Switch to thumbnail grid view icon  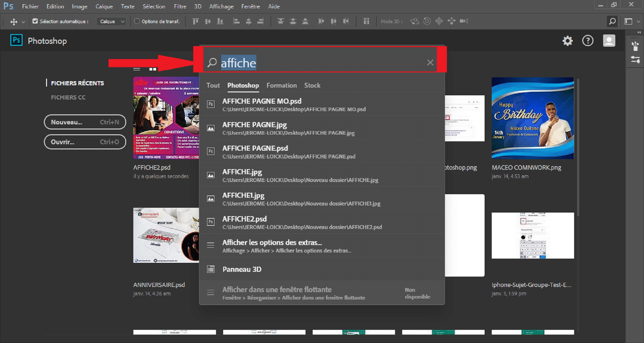tap(153, 69)
